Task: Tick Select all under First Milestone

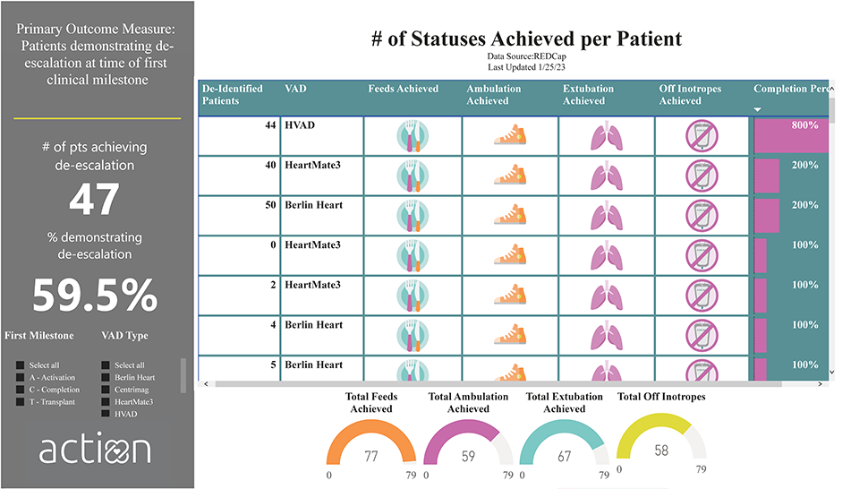Action: click(21, 365)
